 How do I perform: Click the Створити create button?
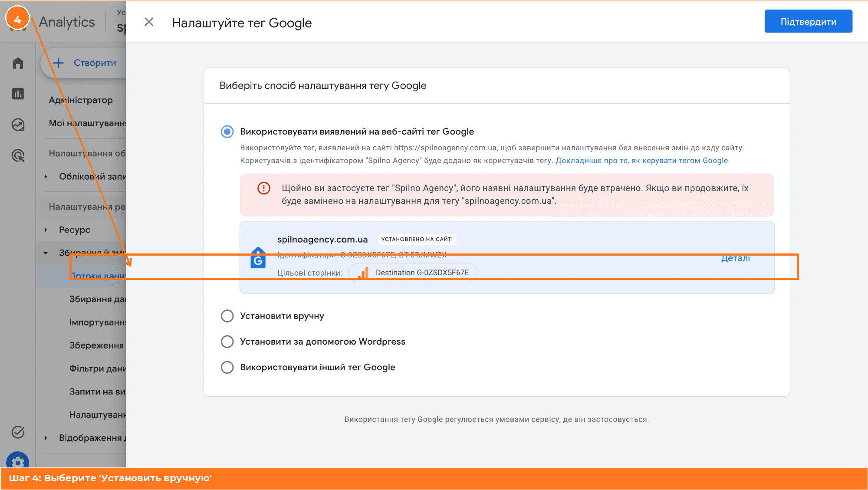85,63
